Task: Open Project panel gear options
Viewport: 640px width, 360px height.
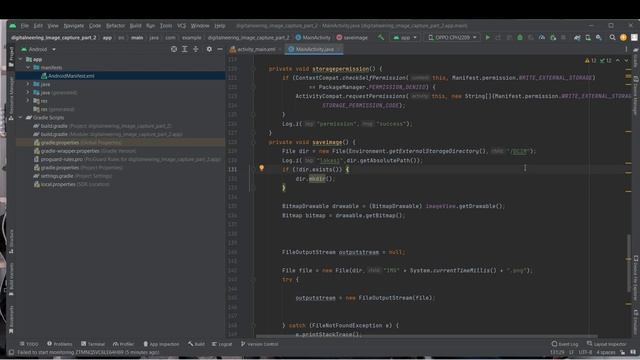Action: coord(209,49)
